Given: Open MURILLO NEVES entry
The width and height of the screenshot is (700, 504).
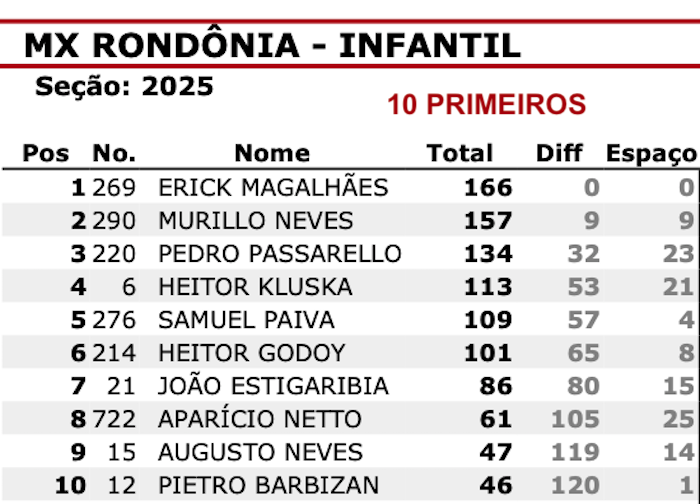Looking at the screenshot, I should tap(256, 220).
